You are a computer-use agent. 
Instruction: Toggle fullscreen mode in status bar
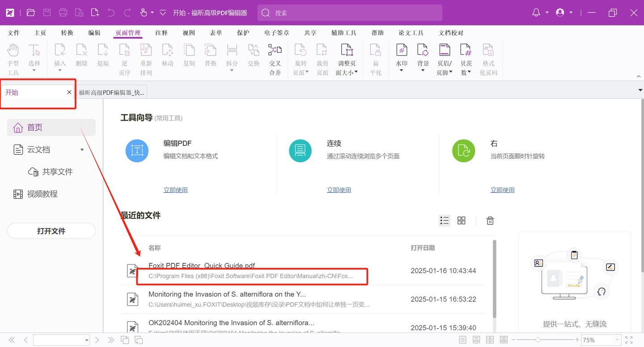[x=629, y=340]
